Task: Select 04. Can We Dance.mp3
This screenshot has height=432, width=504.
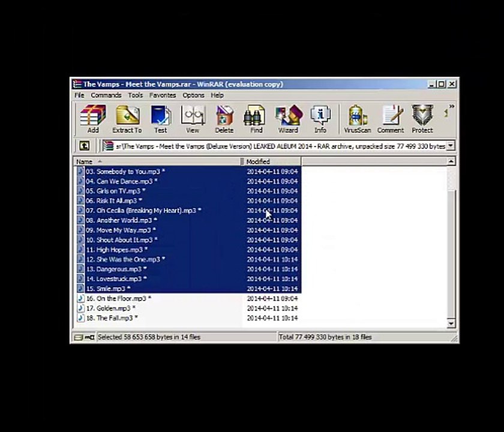Action: click(x=188, y=181)
